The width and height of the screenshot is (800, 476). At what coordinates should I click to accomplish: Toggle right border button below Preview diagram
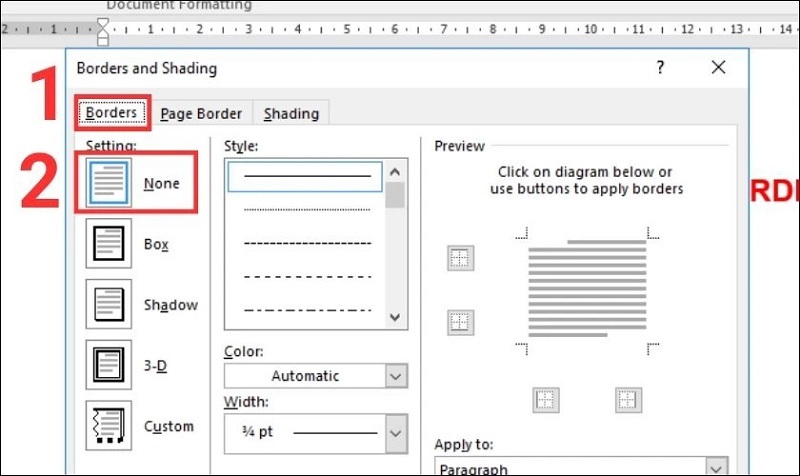pyautogui.click(x=628, y=399)
